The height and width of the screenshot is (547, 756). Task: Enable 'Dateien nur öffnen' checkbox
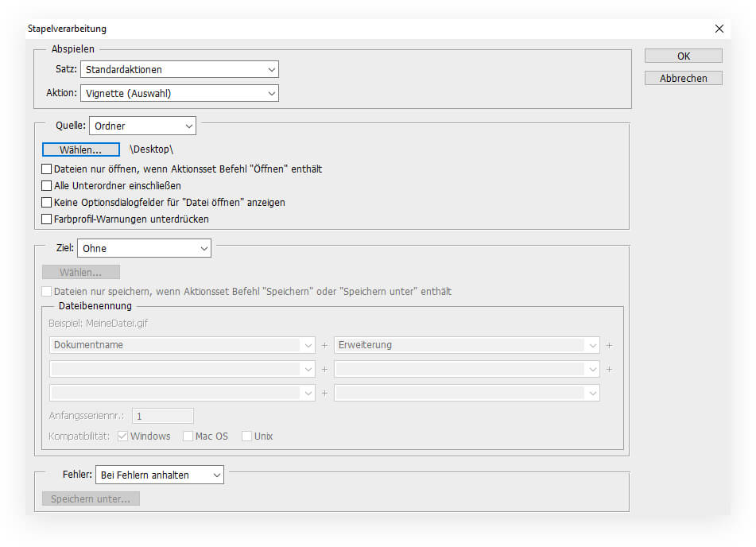coord(47,169)
